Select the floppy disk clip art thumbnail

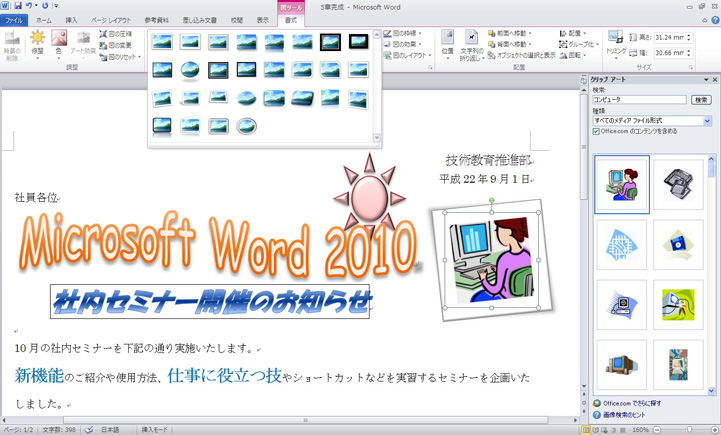coord(678,244)
